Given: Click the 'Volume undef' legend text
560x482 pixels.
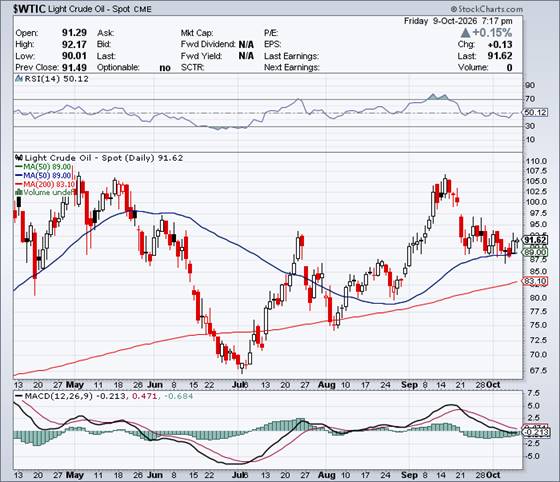Looking at the screenshot, I should click(x=50, y=192).
